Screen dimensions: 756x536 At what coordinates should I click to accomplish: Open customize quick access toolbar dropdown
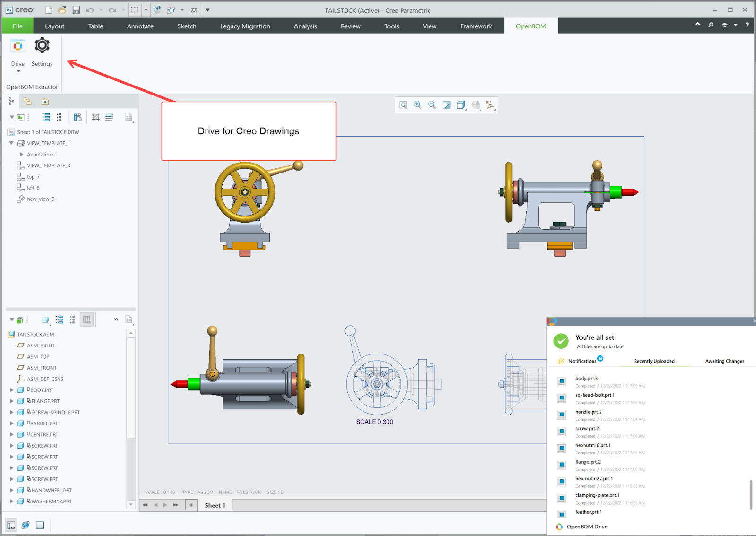[207, 10]
